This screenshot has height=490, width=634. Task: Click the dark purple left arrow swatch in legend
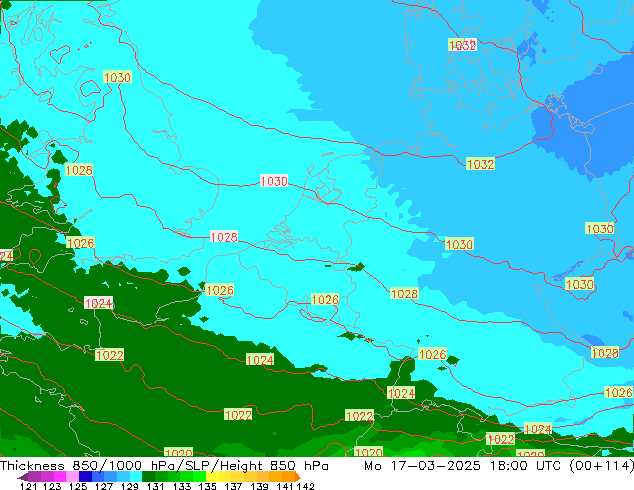pyautogui.click(x=23, y=476)
